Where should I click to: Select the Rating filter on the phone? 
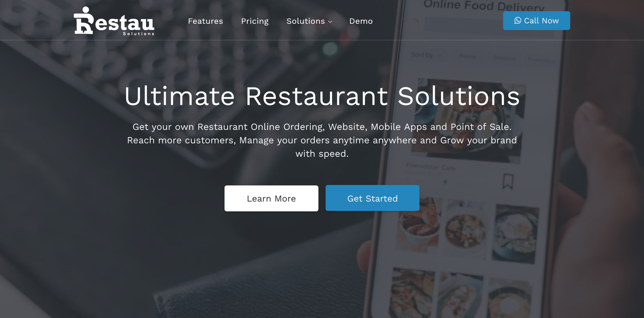click(x=467, y=56)
